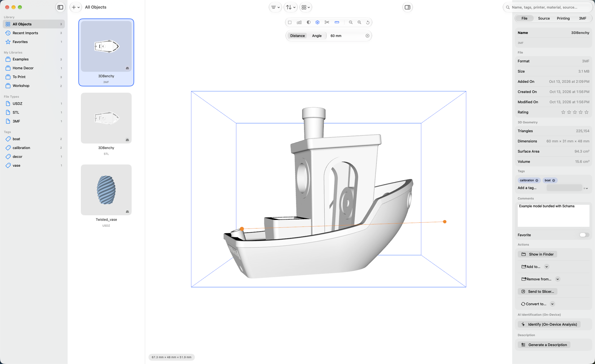Switch measurement mode to Angle

[316, 36]
